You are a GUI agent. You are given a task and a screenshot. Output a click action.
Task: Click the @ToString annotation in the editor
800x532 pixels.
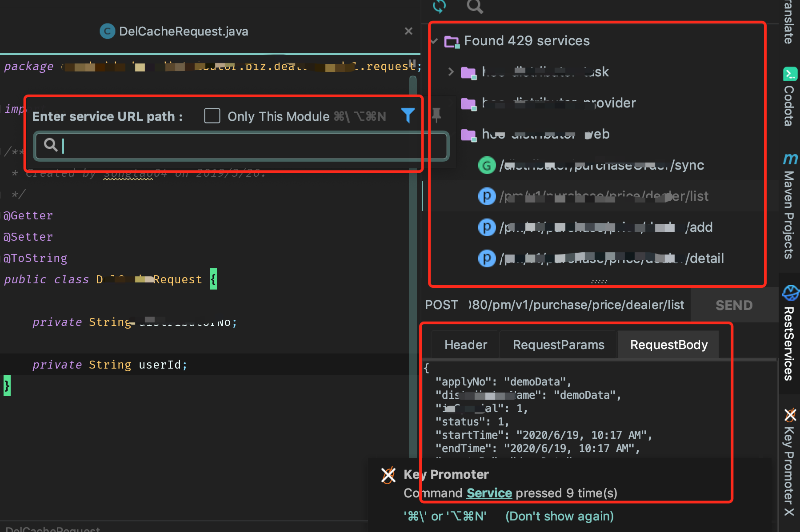35,258
